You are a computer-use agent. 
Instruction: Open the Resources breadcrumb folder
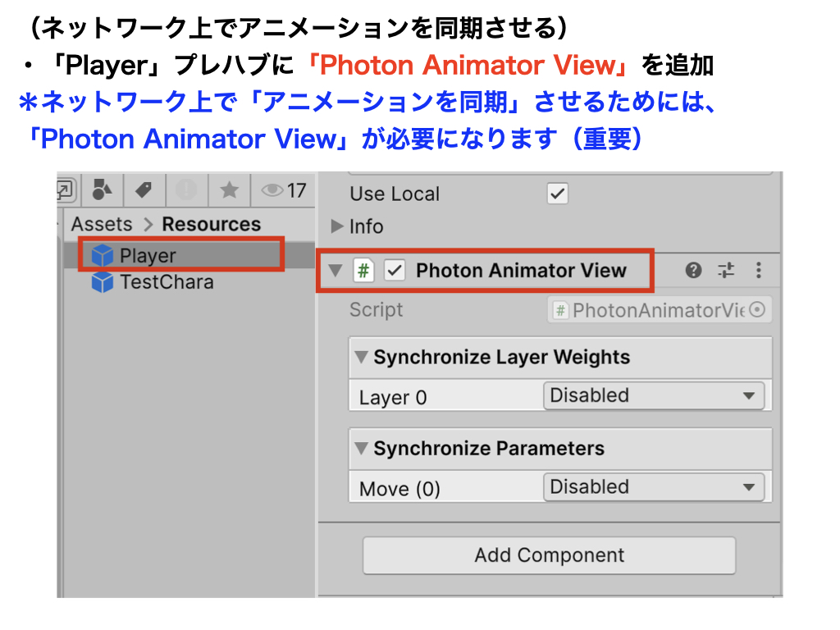click(211, 224)
